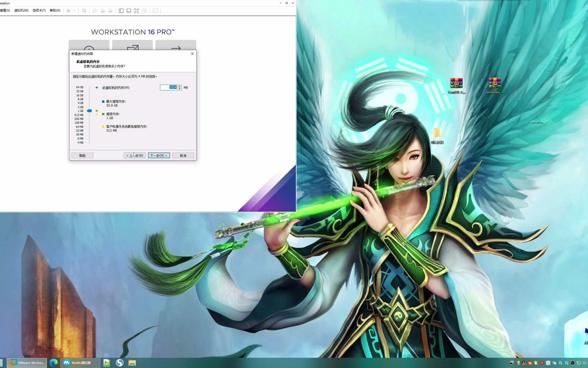This screenshot has height=368, width=588.
Task: Toggle the thumbnail bar view icon
Action: coord(129,10)
